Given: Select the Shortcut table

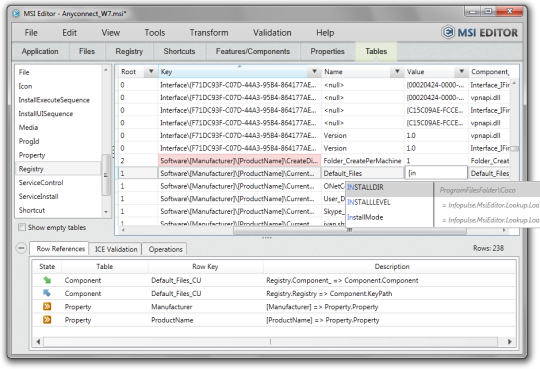Looking at the screenshot, I should coord(58,210).
